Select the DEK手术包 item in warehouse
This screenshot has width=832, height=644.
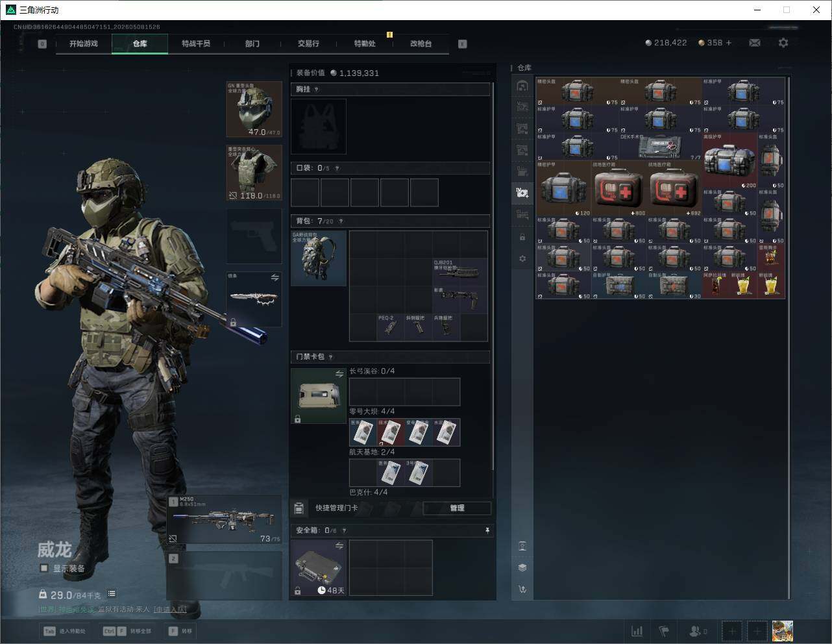coord(661,147)
